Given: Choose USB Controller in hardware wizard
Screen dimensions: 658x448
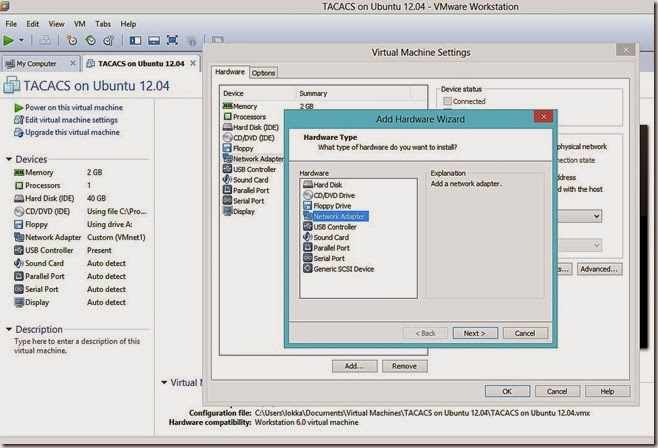Looking at the screenshot, I should (x=329, y=227).
